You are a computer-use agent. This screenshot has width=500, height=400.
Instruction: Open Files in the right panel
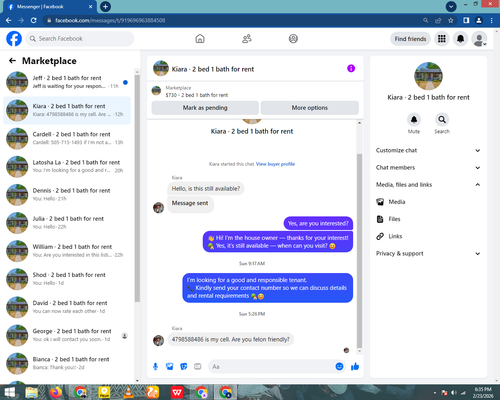point(428,219)
